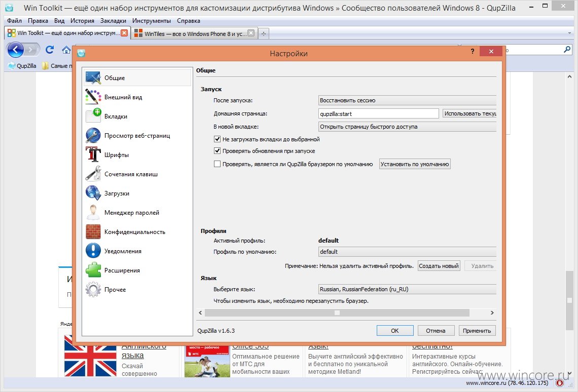Viewport: 578px width, 392px height.
Task: Open the Справка menu
Action: click(x=189, y=21)
